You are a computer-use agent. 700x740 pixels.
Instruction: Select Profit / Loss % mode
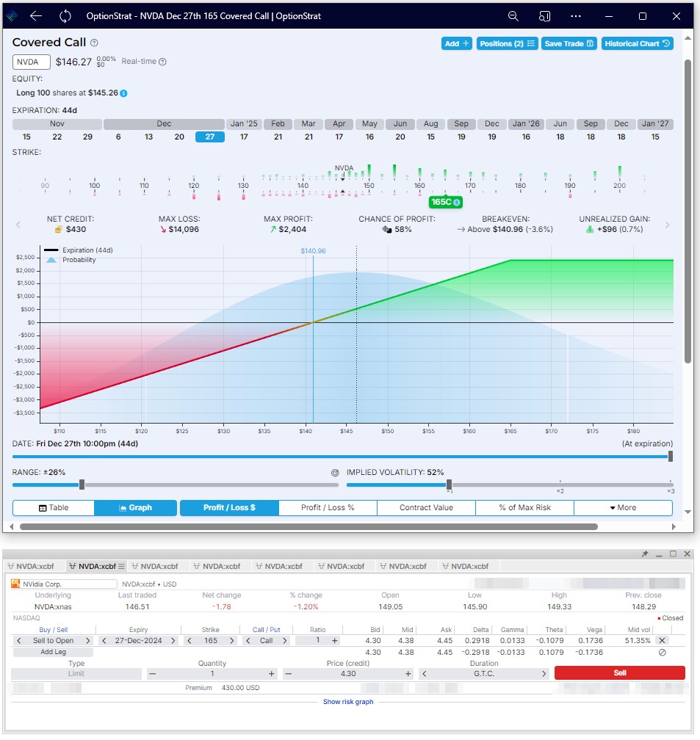328,508
